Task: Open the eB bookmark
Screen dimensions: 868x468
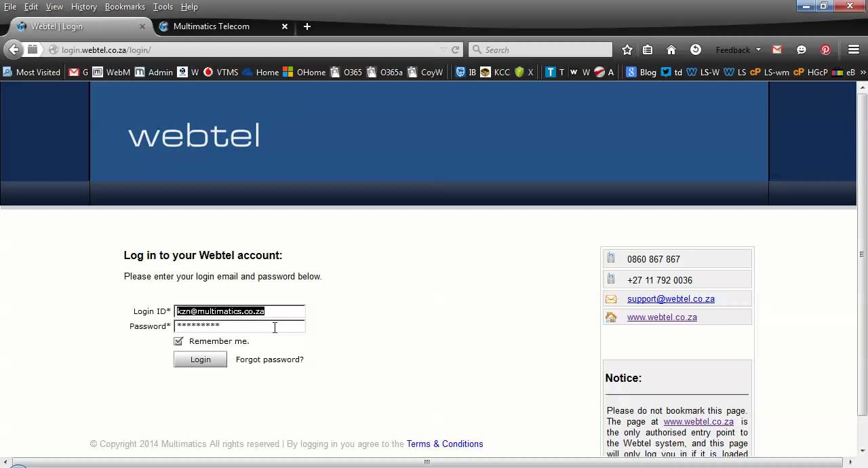Action: click(x=844, y=72)
